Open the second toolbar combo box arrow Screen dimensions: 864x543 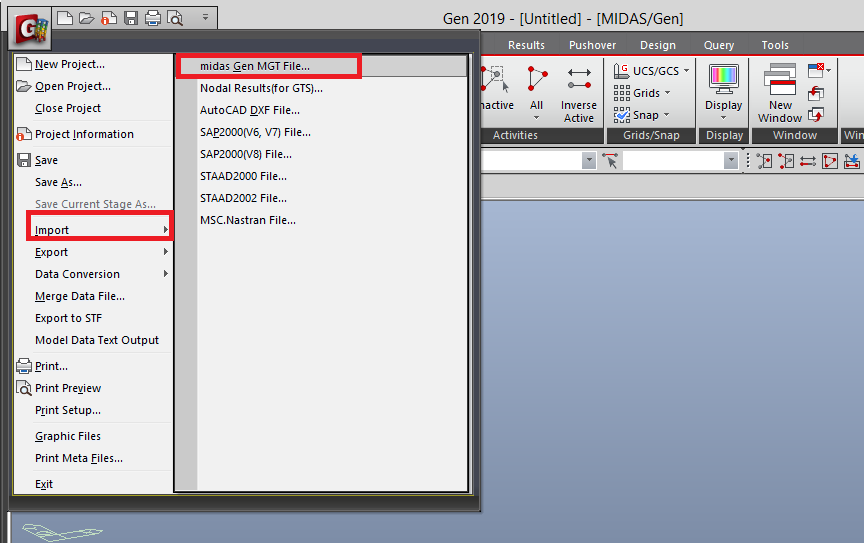pyautogui.click(x=731, y=160)
